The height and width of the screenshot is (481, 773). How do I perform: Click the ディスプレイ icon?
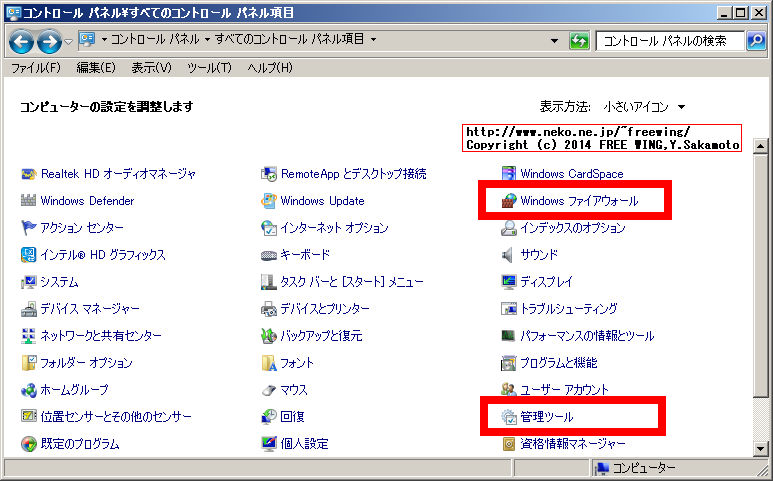508,282
